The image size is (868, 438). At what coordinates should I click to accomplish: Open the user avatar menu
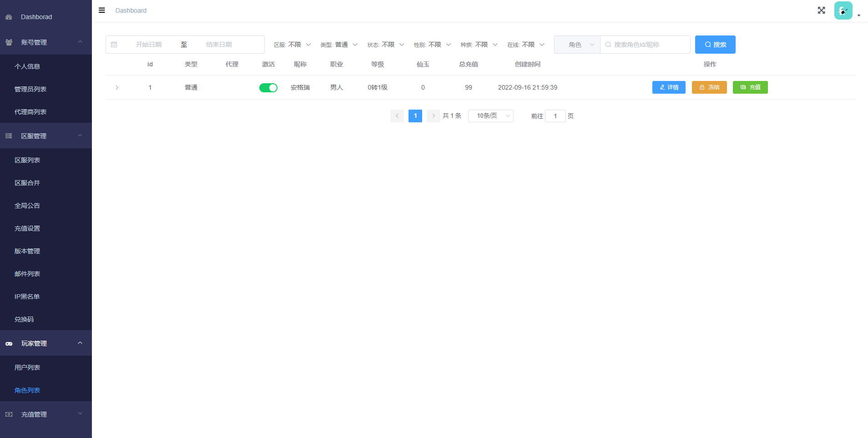843,10
